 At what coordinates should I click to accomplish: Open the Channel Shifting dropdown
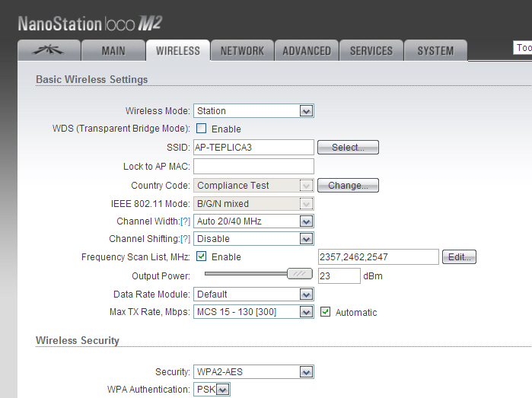coord(253,239)
